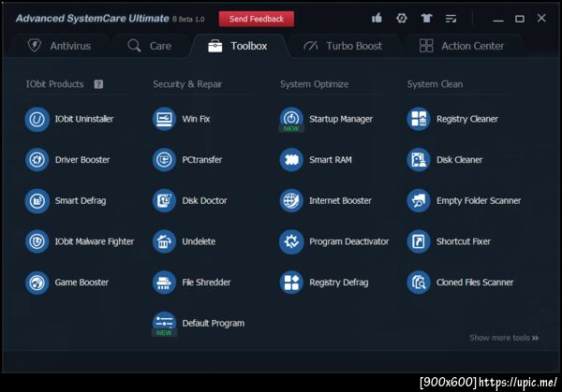Viewport: 562px width, 392px height.
Task: Launch Driver Booster icon
Action: (x=37, y=160)
